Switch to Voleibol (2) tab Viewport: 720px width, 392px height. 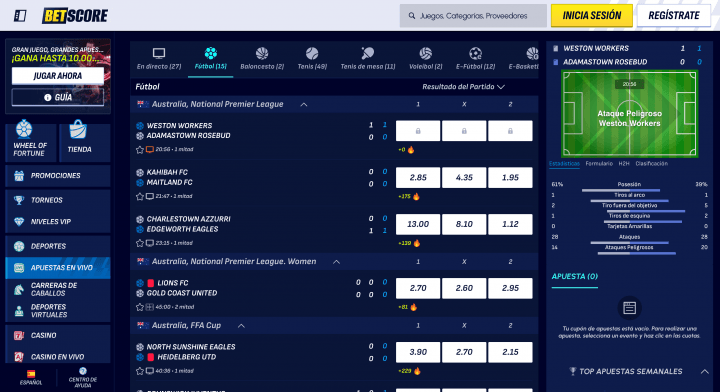point(426,59)
